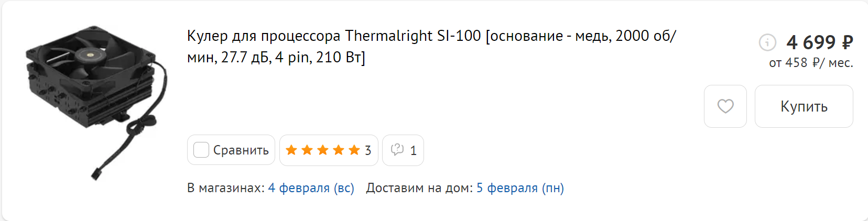Click the second star in the rating

click(x=307, y=150)
